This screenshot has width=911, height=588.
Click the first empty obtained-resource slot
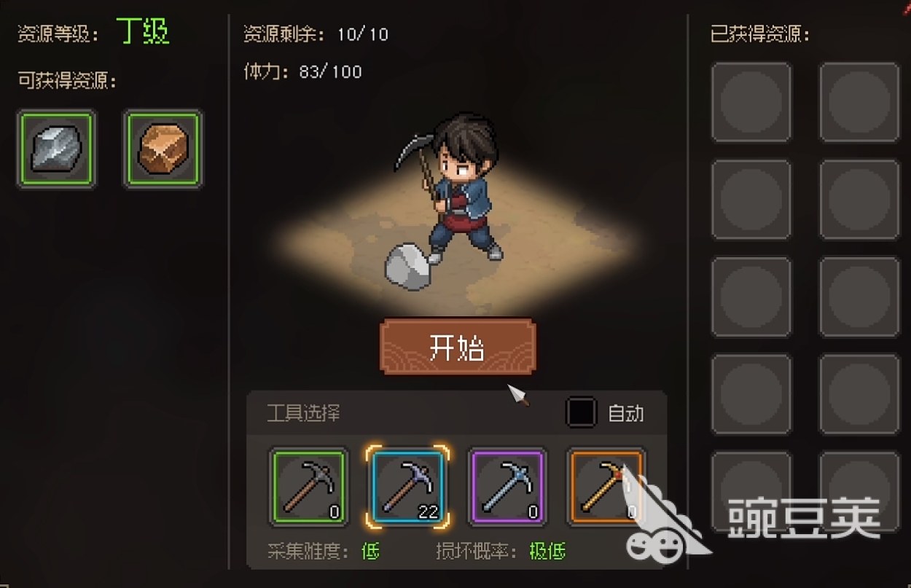click(x=751, y=102)
